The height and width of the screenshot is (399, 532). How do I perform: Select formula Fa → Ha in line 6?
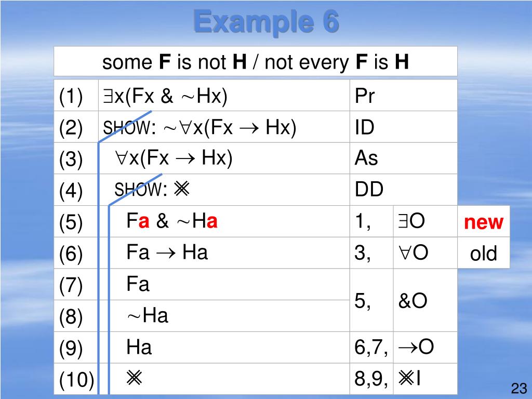(x=167, y=252)
